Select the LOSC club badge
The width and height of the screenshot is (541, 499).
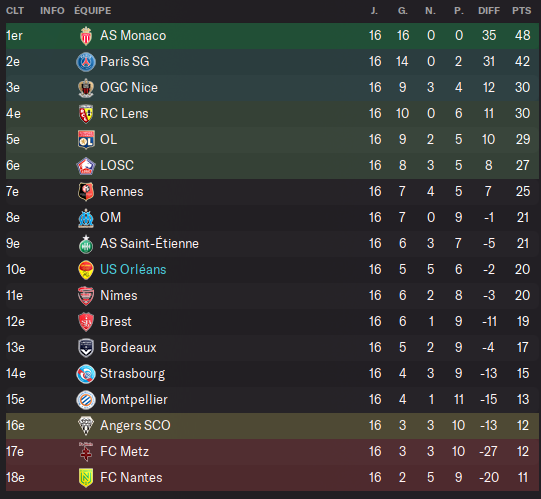pyautogui.click(x=86, y=166)
